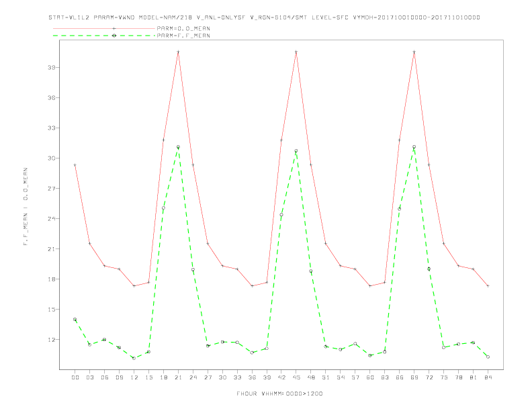Click y-axis tick label 39
Screen dimensions: 532x411
(52, 67)
